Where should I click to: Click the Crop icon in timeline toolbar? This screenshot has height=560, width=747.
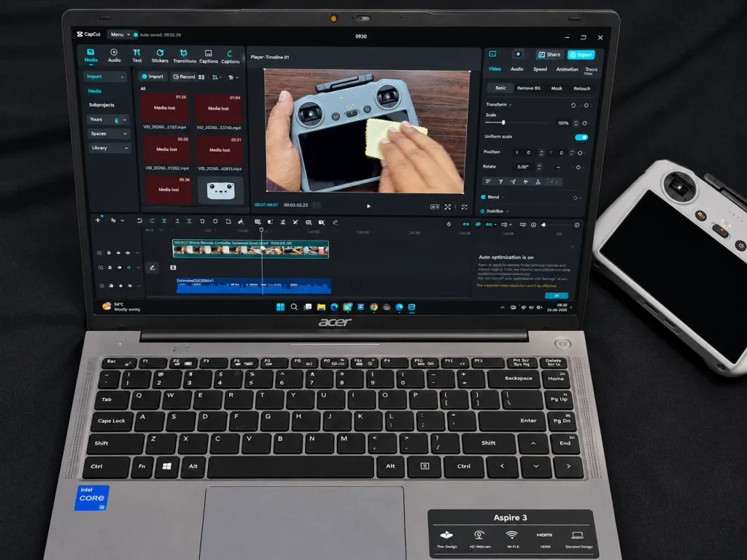228,222
